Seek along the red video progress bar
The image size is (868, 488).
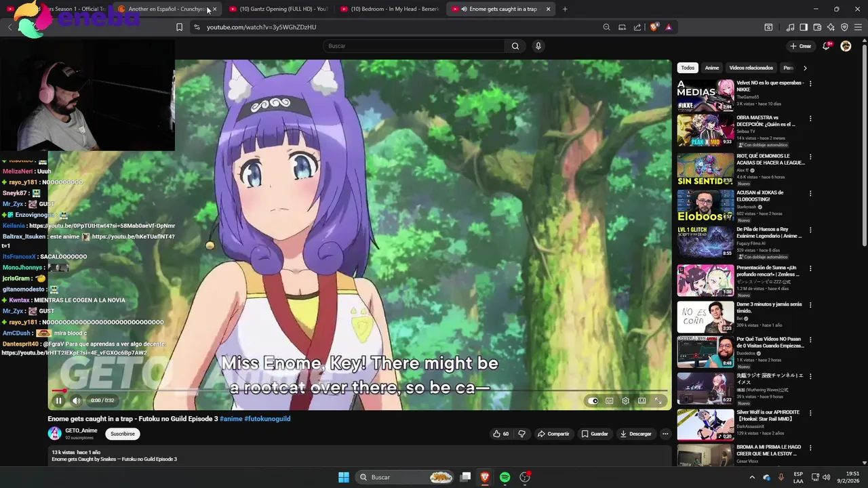(359, 391)
